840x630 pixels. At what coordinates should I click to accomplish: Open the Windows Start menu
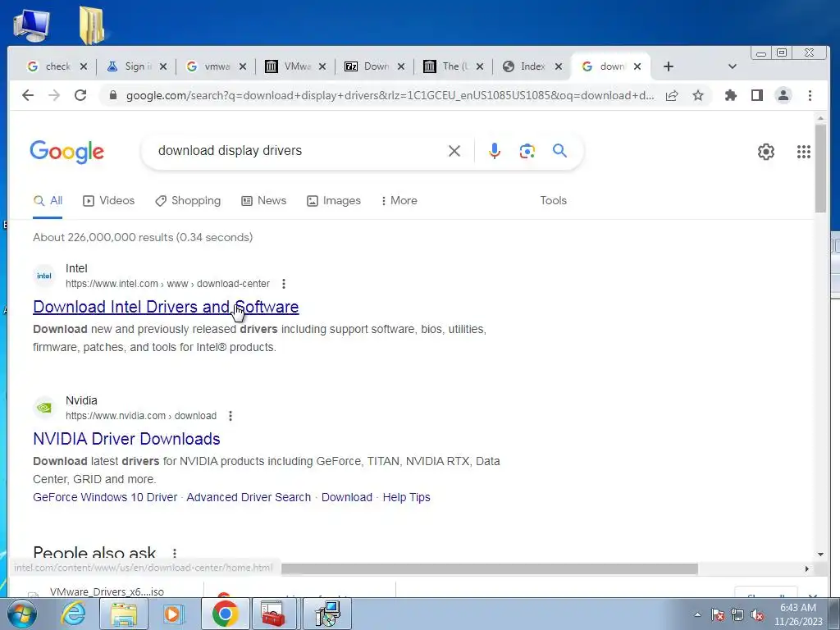tap(21, 614)
